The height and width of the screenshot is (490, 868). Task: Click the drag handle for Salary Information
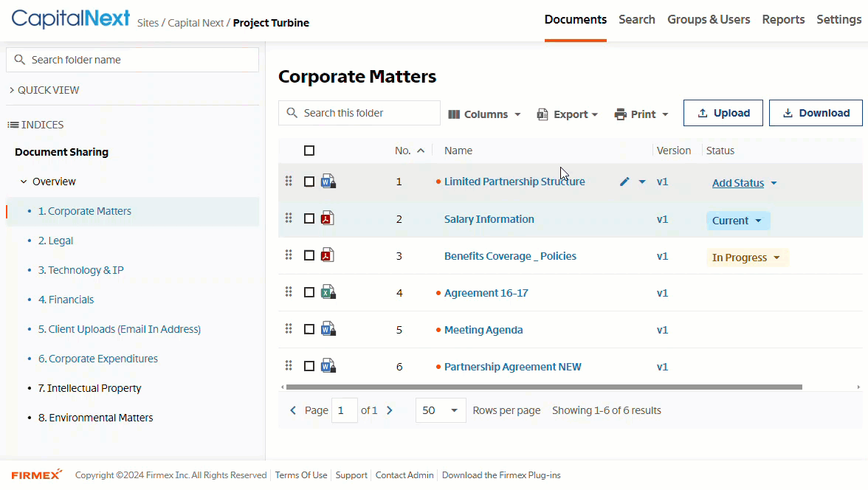pos(289,218)
